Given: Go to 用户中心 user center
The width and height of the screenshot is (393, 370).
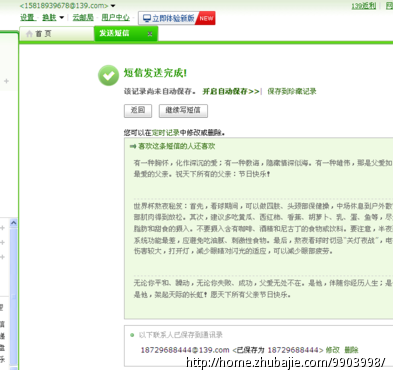Looking at the screenshot, I should pos(115,17).
